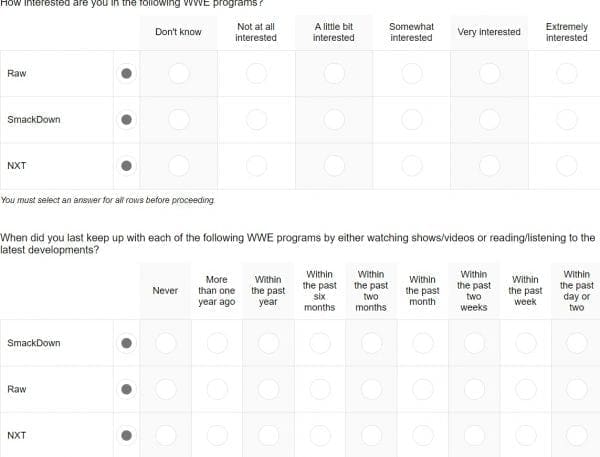Viewport: 600px width, 457px height.
Task: Click the dark dot beside SmackDown interest row
Action: click(x=126, y=120)
